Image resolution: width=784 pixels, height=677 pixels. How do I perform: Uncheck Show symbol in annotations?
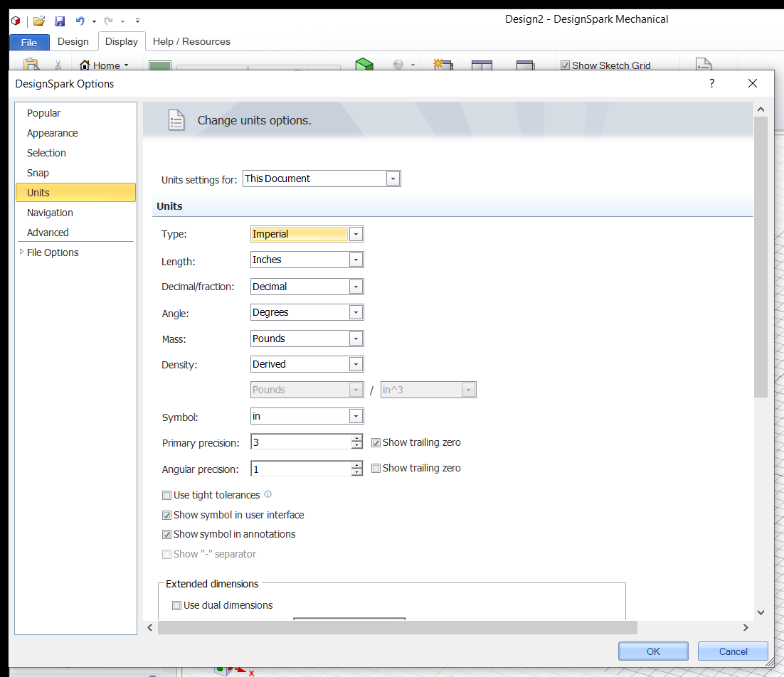coord(167,535)
